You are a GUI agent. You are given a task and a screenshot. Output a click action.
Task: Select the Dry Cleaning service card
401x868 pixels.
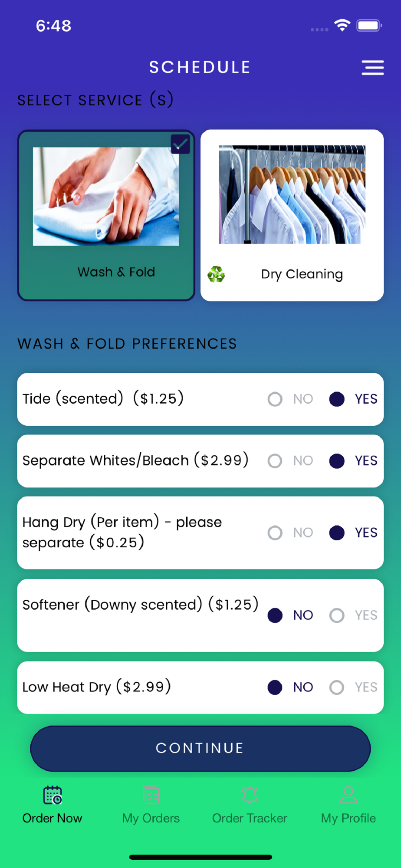point(292,215)
